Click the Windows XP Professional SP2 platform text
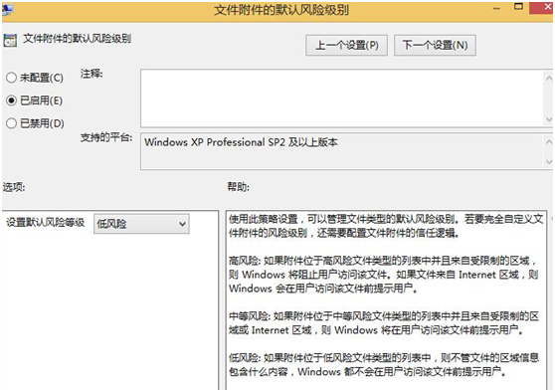Viewport: 555px width, 392px height. tap(241, 142)
